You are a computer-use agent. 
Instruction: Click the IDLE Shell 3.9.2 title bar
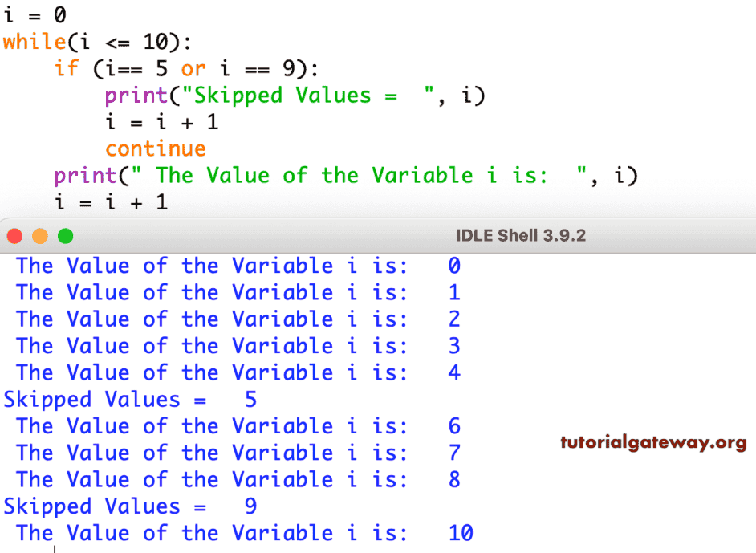tap(521, 237)
